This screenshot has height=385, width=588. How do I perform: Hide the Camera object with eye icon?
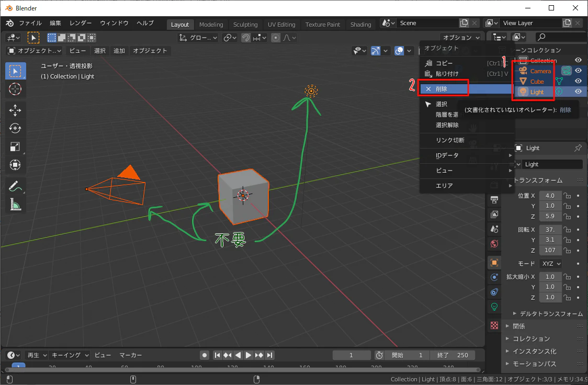point(578,71)
